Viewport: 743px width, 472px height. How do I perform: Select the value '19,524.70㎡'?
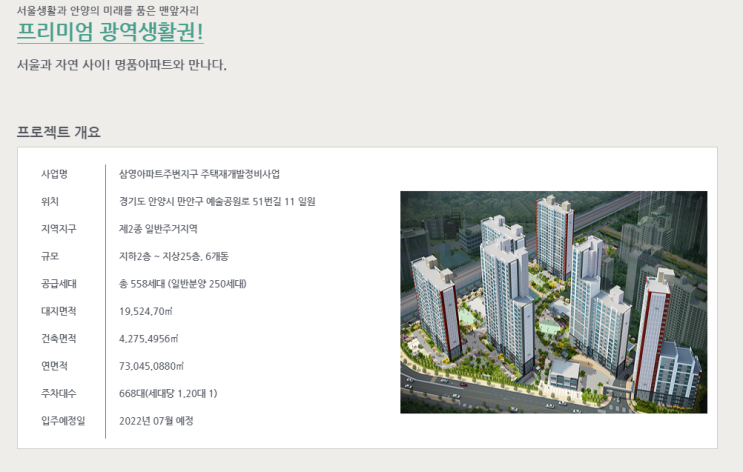(x=146, y=311)
